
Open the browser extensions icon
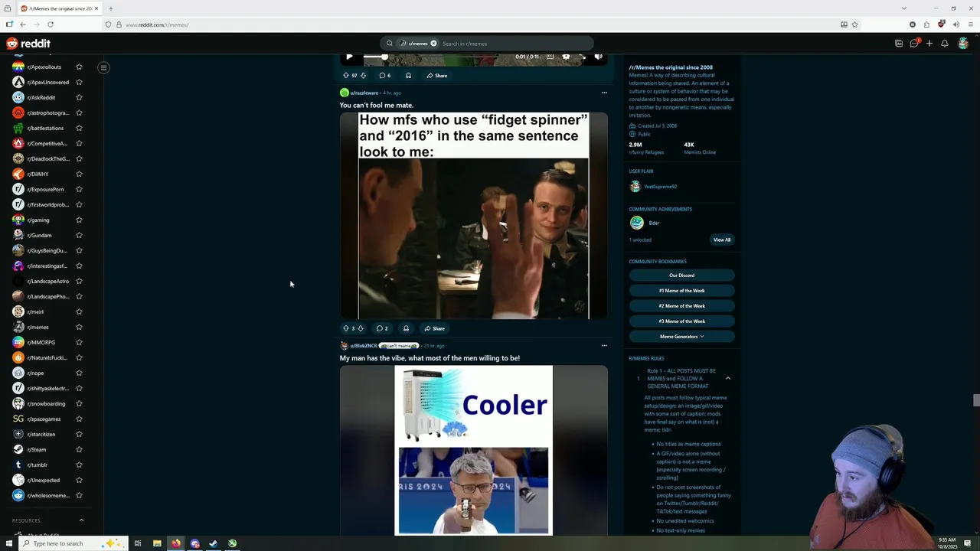(x=926, y=24)
